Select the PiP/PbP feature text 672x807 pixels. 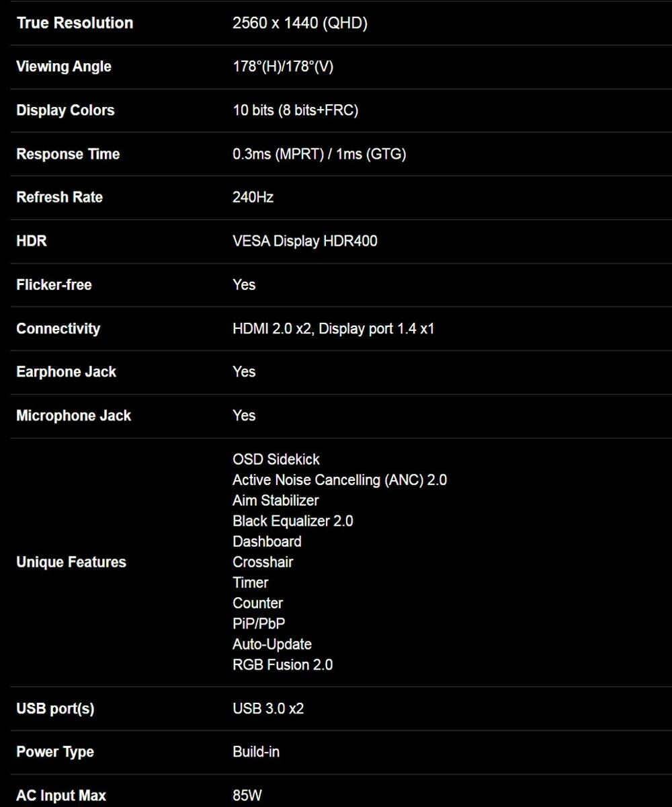tap(259, 623)
